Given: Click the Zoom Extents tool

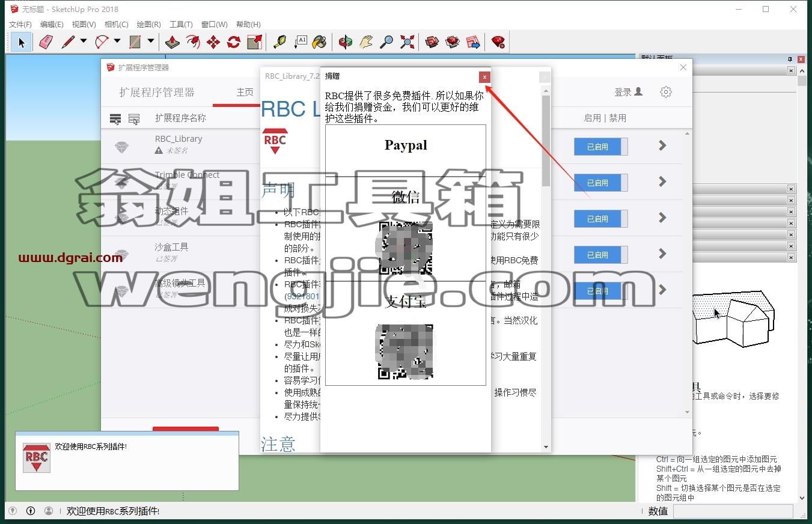Looking at the screenshot, I should click(408, 41).
